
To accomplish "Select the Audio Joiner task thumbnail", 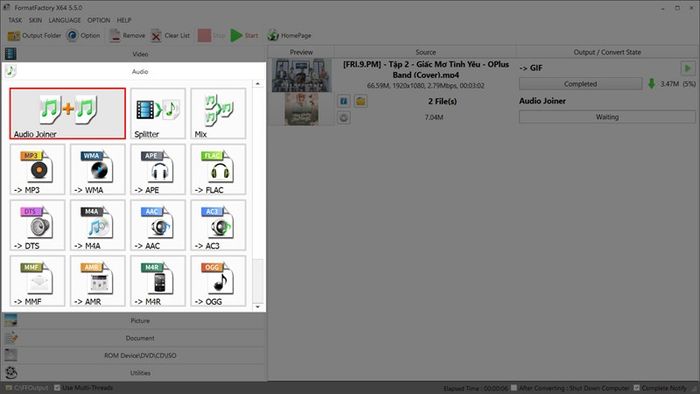I will click(x=301, y=109).
